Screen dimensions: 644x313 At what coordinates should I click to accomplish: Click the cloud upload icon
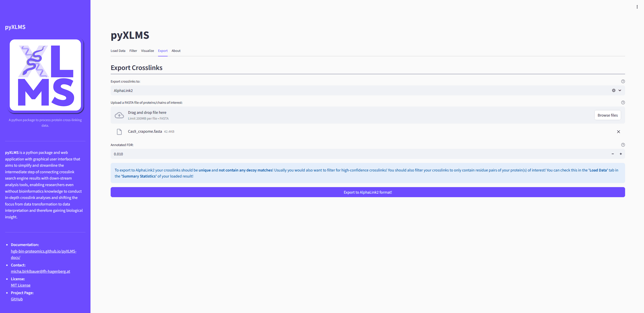[119, 115]
